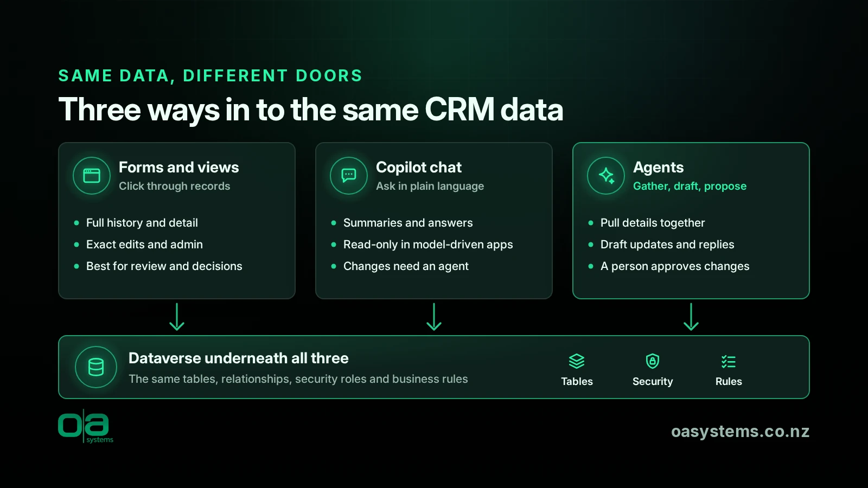Click the 'Tables' label

(x=577, y=382)
